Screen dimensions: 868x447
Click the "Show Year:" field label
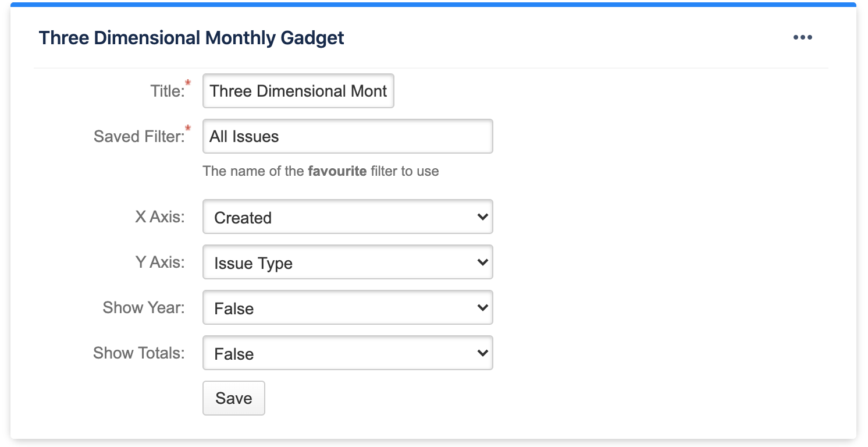pos(144,307)
